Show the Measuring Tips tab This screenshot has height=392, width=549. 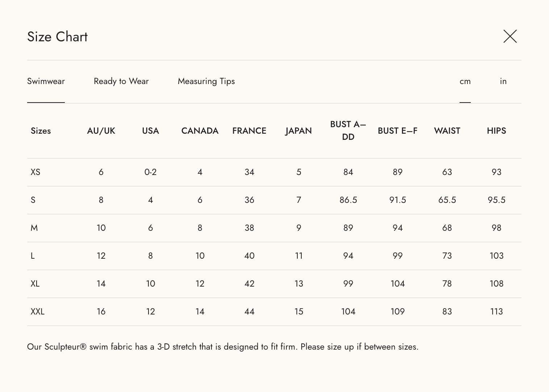point(206,81)
